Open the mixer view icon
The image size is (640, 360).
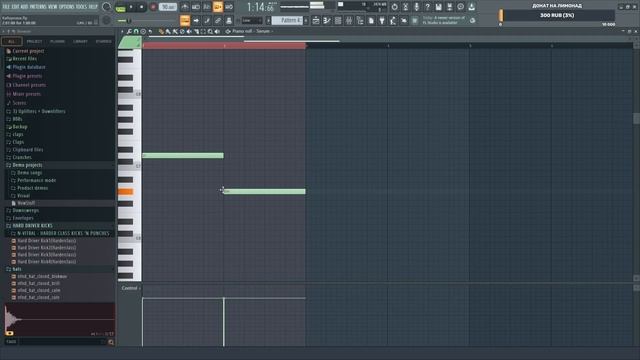pos(349,20)
